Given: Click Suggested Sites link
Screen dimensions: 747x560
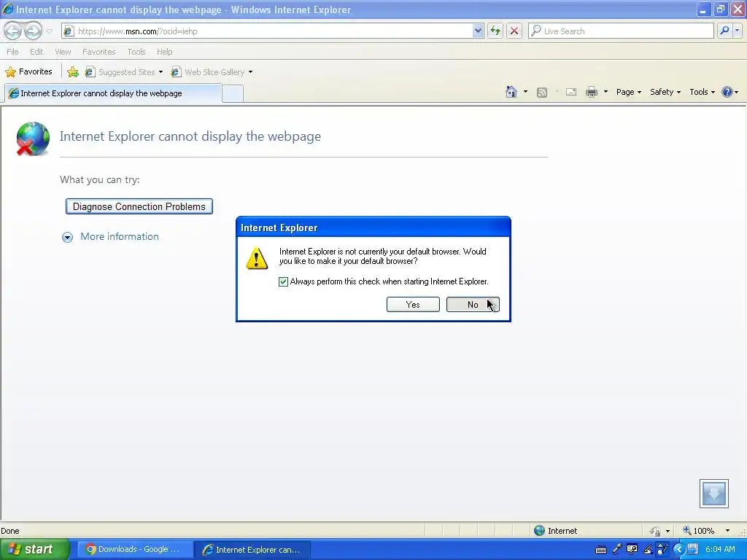Looking at the screenshot, I should pyautogui.click(x=124, y=72).
